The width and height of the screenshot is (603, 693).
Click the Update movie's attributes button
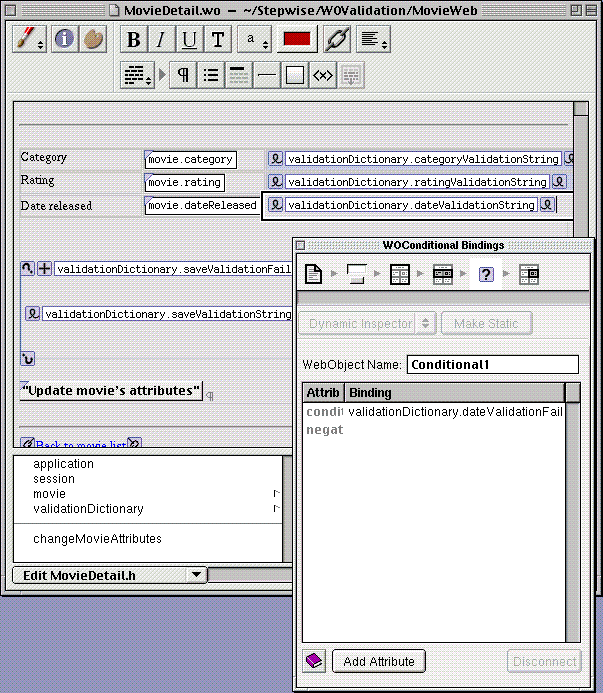111,391
